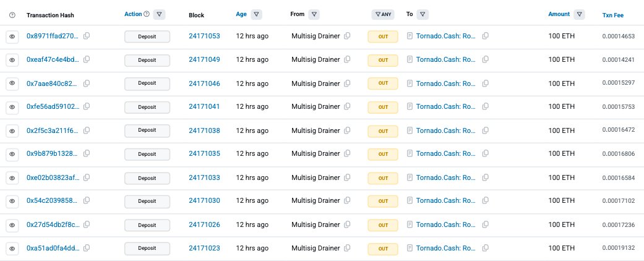Expand the ANY direction filter
644x261 pixels.
point(382,14)
